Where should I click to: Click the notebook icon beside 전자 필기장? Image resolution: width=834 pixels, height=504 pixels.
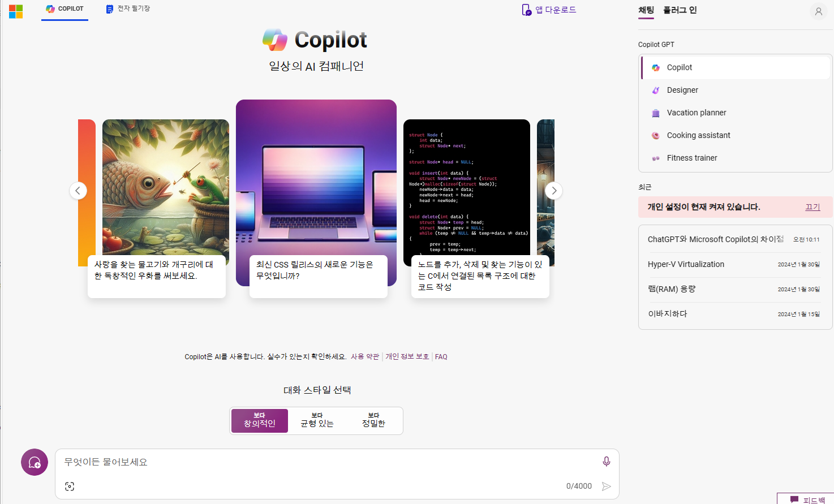[x=109, y=9]
